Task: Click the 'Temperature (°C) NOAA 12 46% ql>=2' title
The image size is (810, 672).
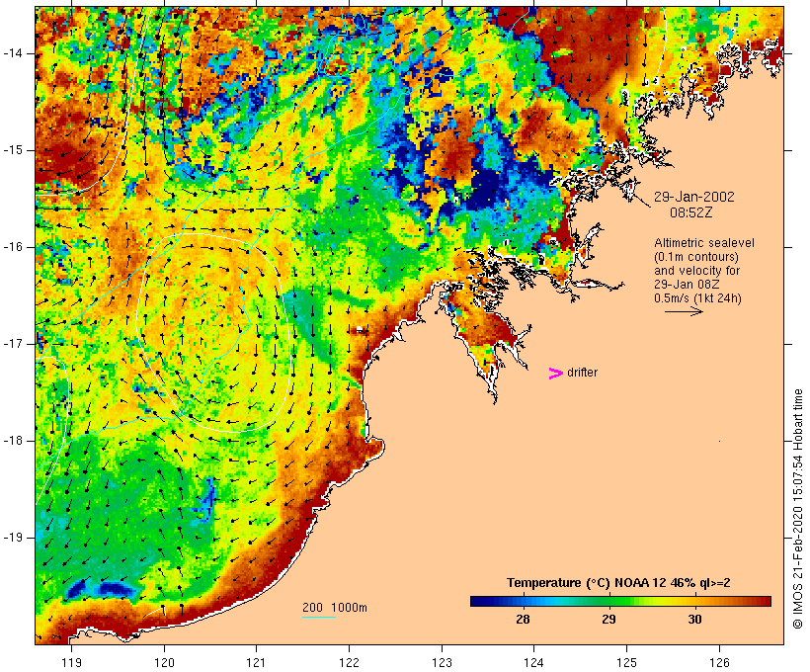Action: (x=618, y=583)
